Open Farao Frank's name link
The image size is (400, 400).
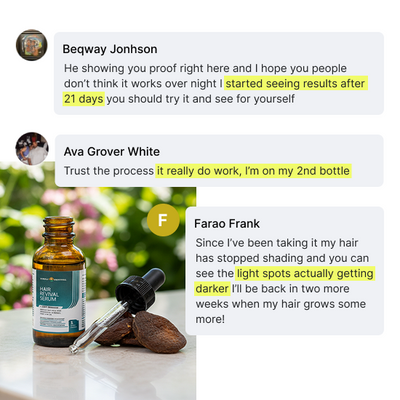(227, 224)
